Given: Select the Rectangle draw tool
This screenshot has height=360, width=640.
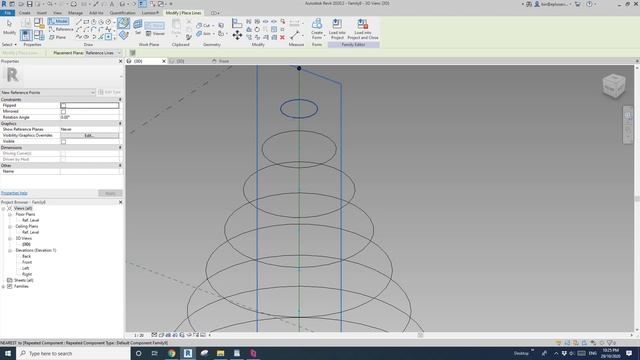Looking at the screenshot, I should point(86,22).
